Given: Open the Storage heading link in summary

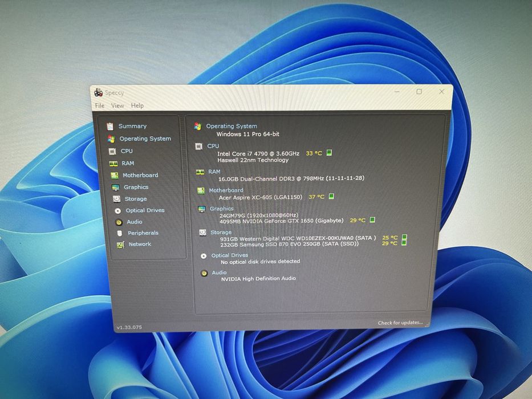Looking at the screenshot, I should tap(221, 233).
